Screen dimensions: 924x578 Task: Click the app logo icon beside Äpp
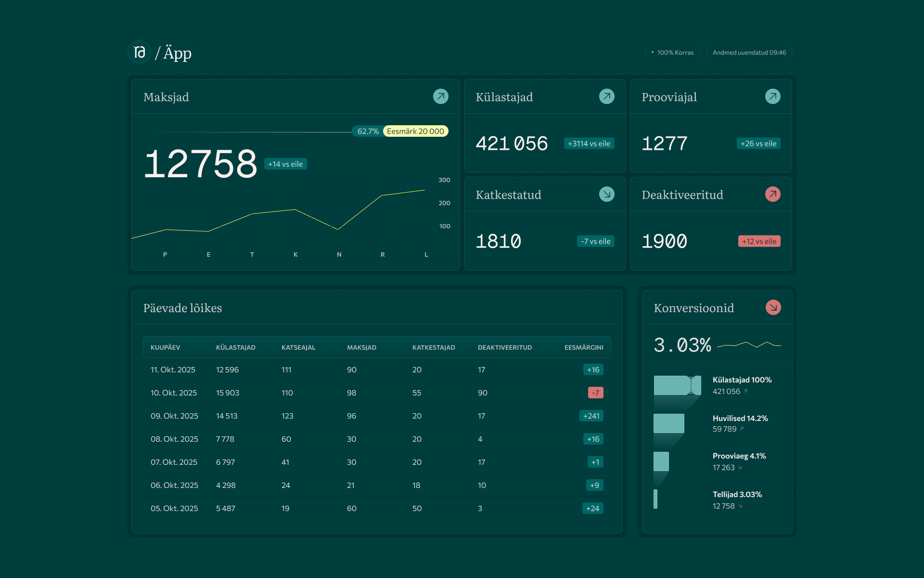[x=139, y=52]
